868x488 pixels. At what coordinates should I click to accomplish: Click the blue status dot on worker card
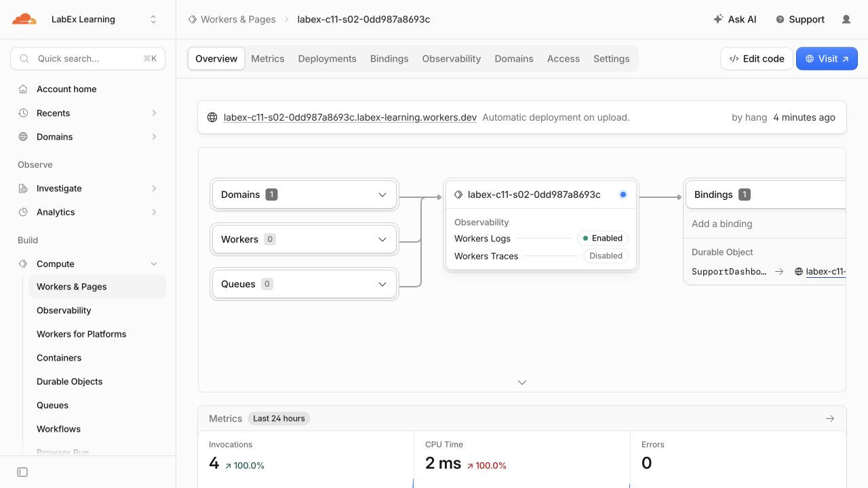pyautogui.click(x=623, y=195)
